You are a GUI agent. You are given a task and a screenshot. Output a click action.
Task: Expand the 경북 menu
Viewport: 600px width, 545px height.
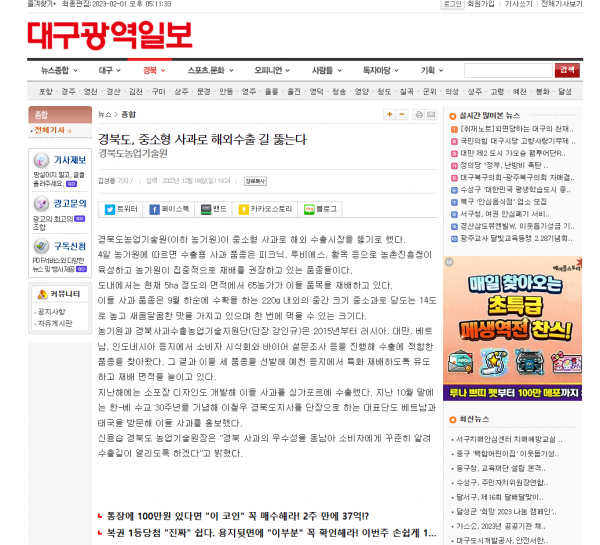tap(154, 70)
